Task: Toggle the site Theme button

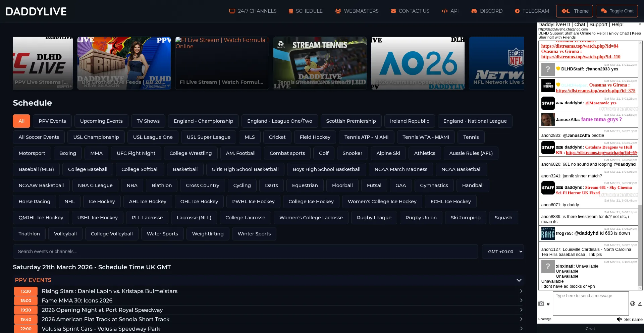Action: (575, 11)
